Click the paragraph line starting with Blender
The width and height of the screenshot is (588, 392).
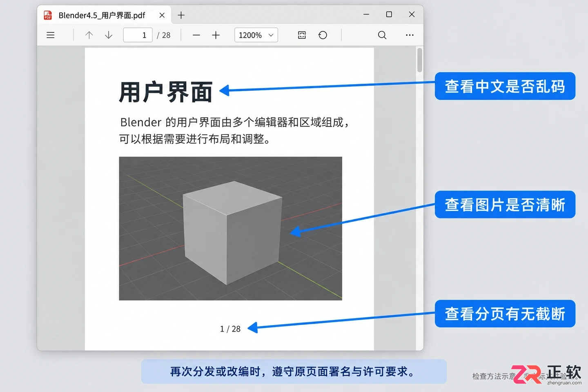point(234,122)
